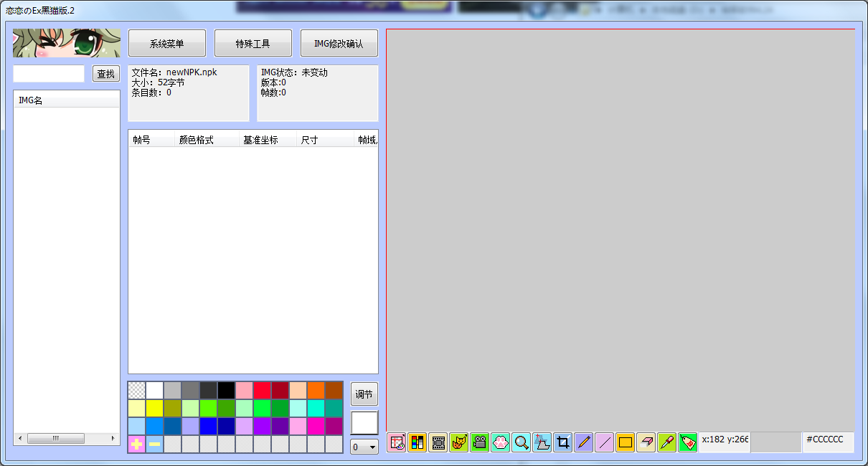Pick the pure red color swatch
Viewport: 868px width, 466px height.
click(x=262, y=390)
